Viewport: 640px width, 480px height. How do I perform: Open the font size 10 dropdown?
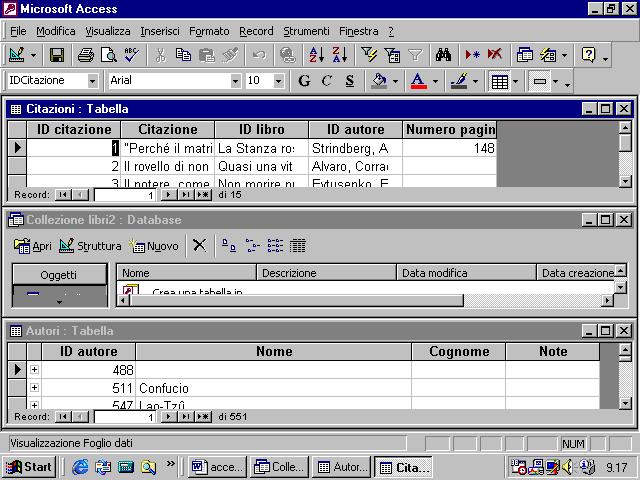click(x=278, y=81)
